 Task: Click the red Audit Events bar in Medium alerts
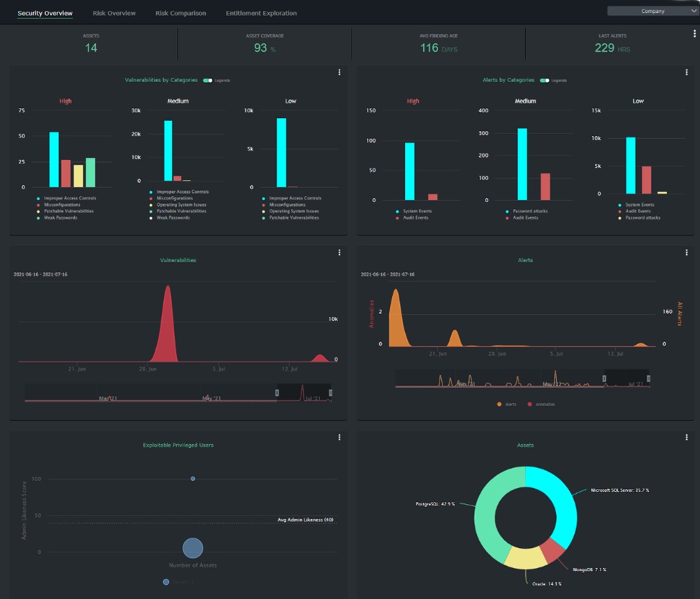545,186
